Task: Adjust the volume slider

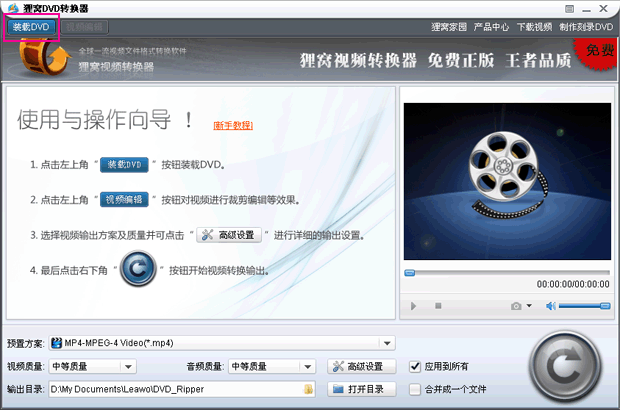Action: tap(585, 306)
